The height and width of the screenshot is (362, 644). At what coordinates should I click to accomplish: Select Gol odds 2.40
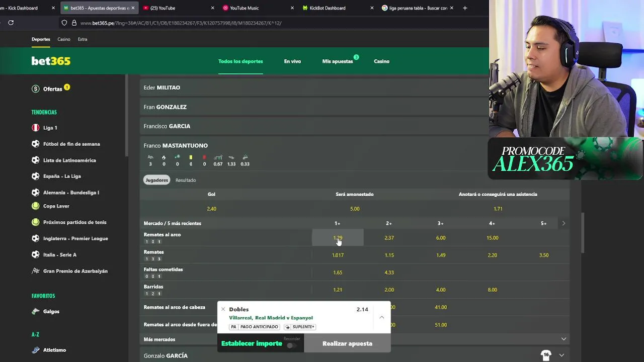click(x=211, y=209)
